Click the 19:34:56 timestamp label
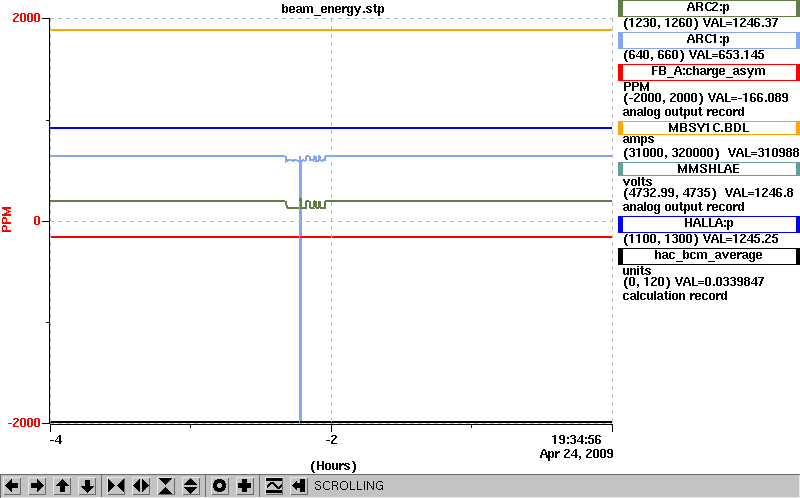This screenshot has width=800, height=498. (x=576, y=440)
